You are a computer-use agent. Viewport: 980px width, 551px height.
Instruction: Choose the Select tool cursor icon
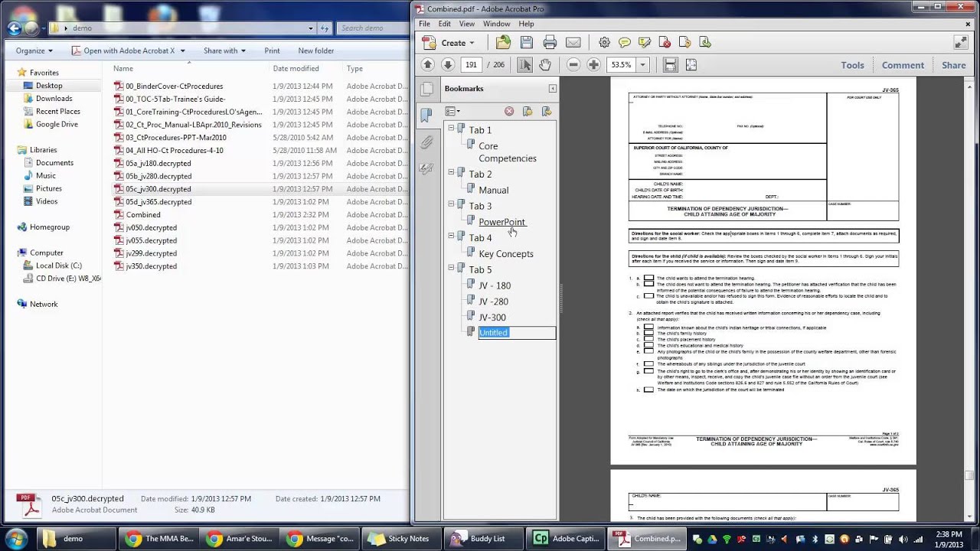pos(524,65)
